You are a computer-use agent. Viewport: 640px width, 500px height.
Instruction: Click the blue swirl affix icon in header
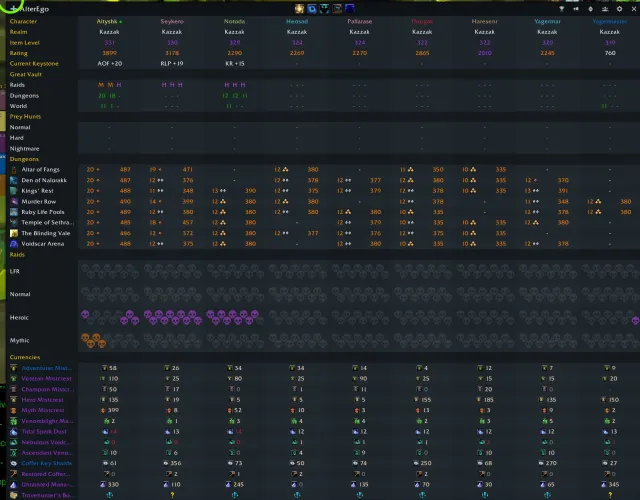point(312,9)
